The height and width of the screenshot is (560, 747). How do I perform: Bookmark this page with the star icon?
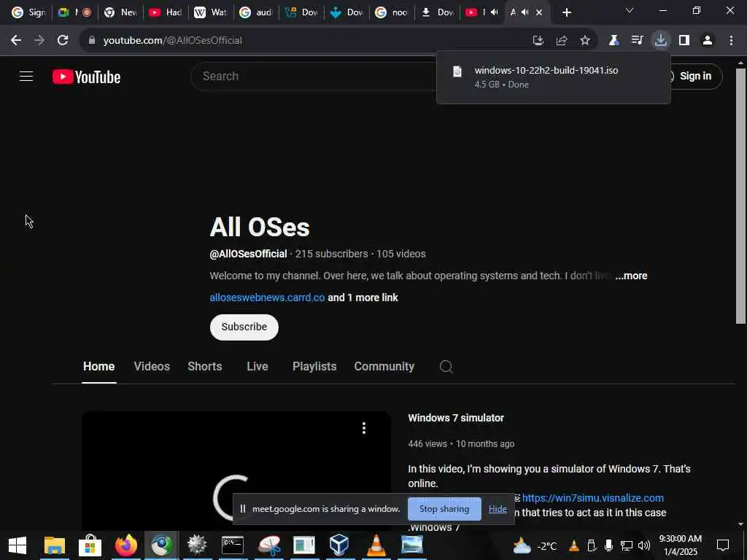[x=585, y=41]
